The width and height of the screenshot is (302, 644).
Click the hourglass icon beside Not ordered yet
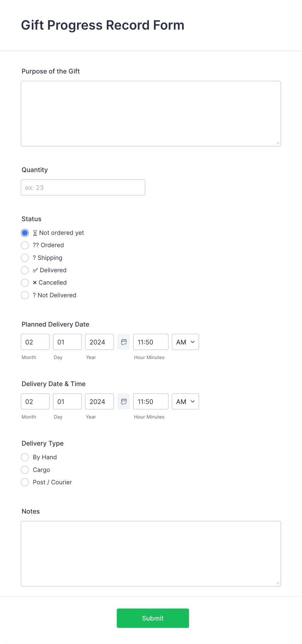pyautogui.click(x=35, y=233)
